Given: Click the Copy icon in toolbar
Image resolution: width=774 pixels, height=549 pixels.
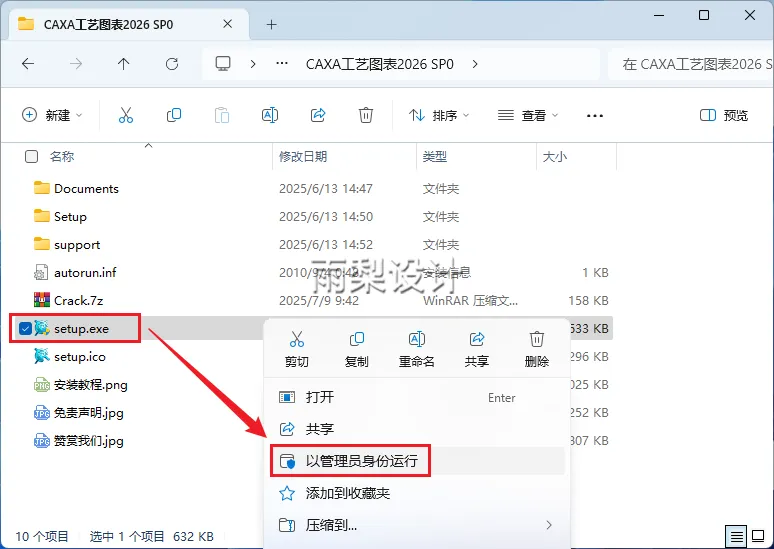Looking at the screenshot, I should (x=174, y=116).
